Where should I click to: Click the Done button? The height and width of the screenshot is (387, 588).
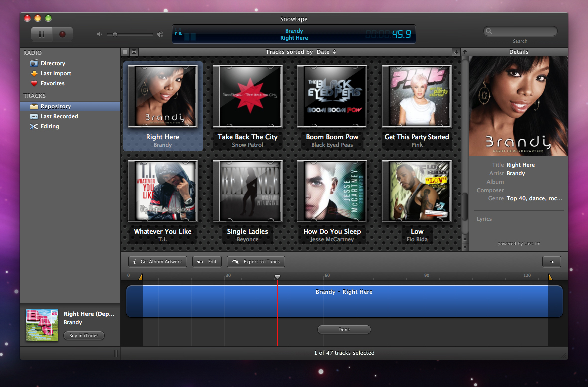pos(344,330)
